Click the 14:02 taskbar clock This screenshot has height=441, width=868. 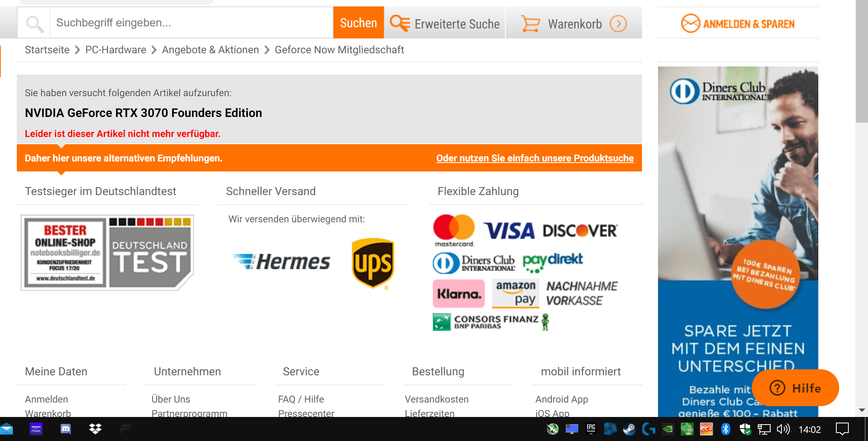point(810,429)
